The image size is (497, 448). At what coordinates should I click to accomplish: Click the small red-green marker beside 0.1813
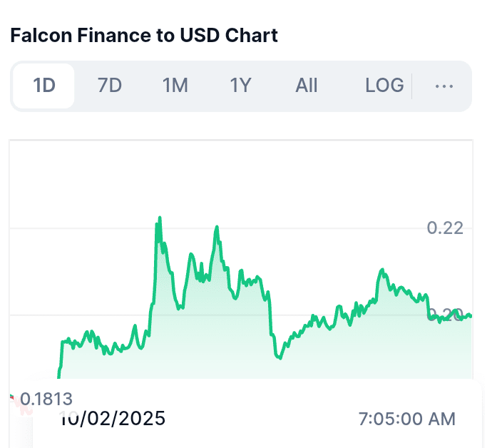pyautogui.click(x=12, y=397)
